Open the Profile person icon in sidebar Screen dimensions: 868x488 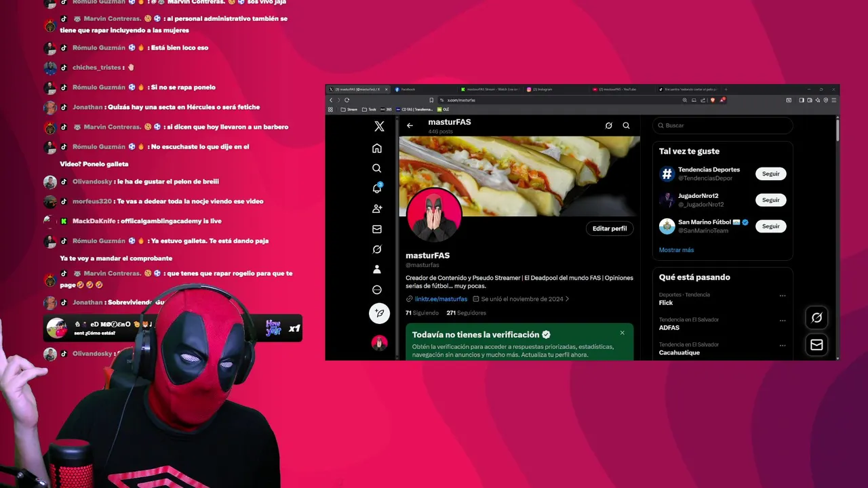(x=377, y=269)
